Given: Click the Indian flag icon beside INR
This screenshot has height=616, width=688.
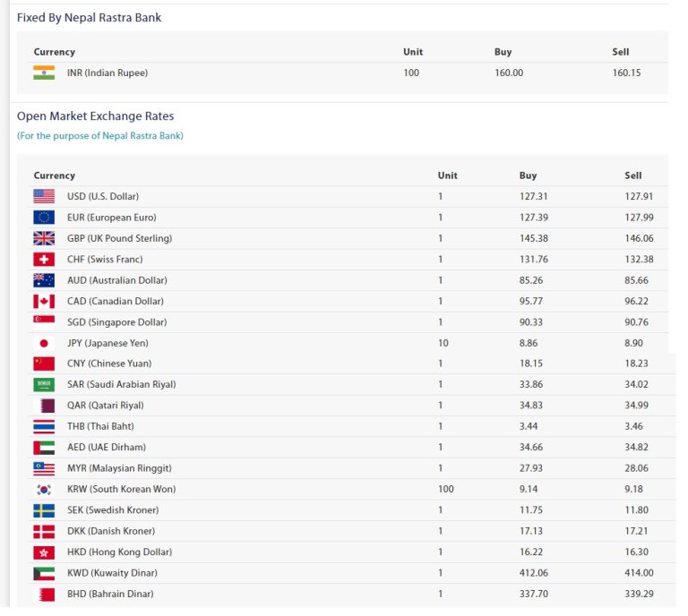Looking at the screenshot, I should 44,73.
